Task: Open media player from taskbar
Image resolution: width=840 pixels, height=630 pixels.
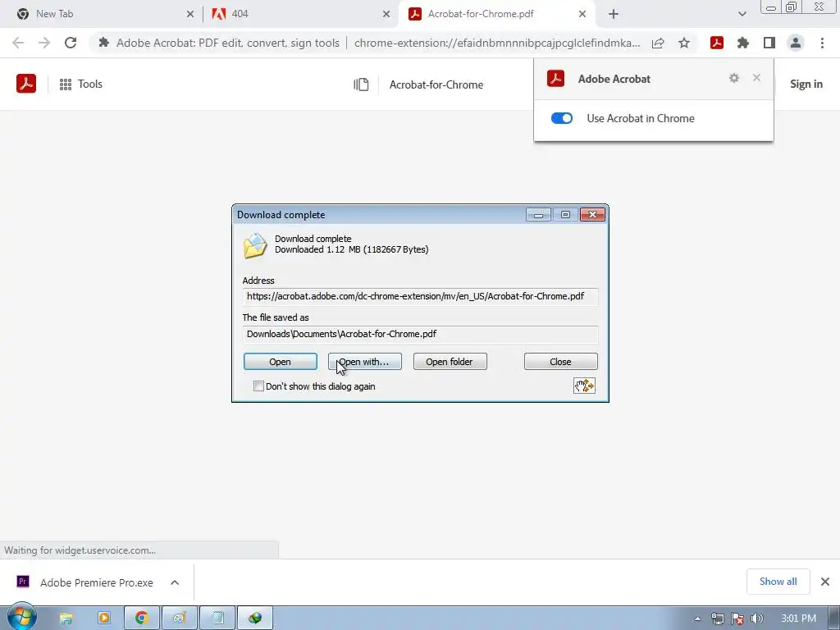Action: 104,619
